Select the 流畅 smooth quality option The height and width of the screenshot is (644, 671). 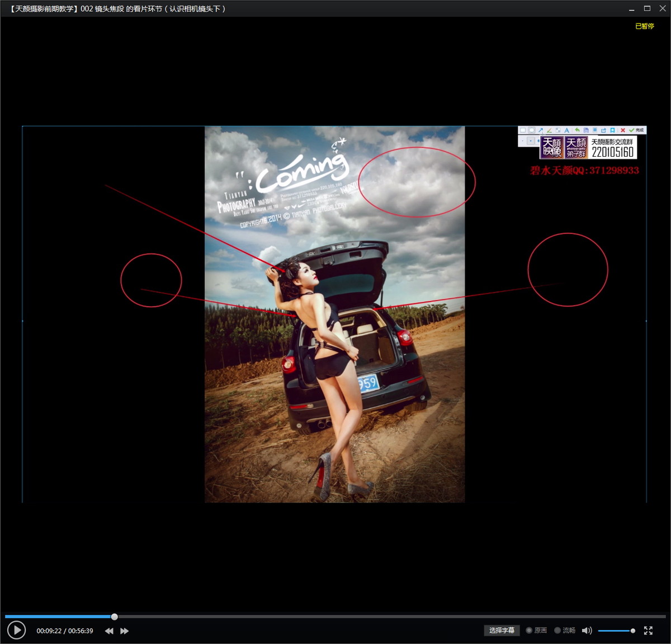[565, 631]
